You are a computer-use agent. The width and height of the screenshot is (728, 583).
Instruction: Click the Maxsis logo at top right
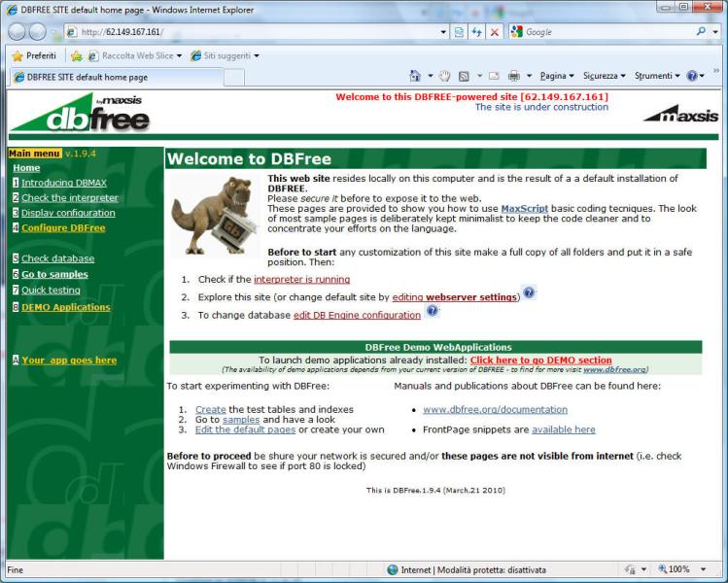[681, 114]
